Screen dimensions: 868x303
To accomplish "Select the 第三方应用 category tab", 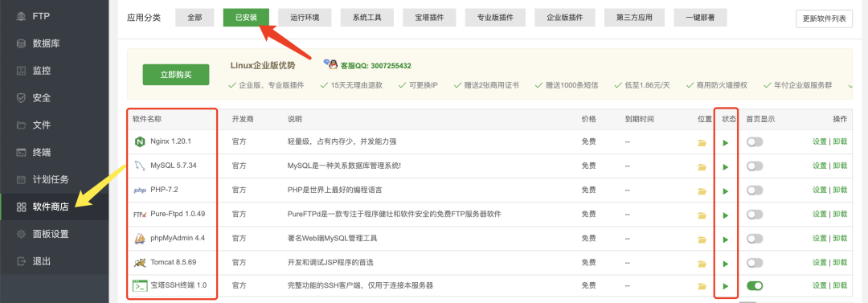I will click(634, 17).
